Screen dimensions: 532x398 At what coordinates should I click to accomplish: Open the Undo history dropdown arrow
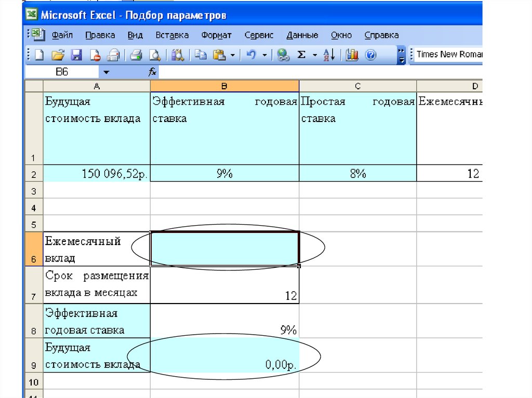[x=264, y=55]
